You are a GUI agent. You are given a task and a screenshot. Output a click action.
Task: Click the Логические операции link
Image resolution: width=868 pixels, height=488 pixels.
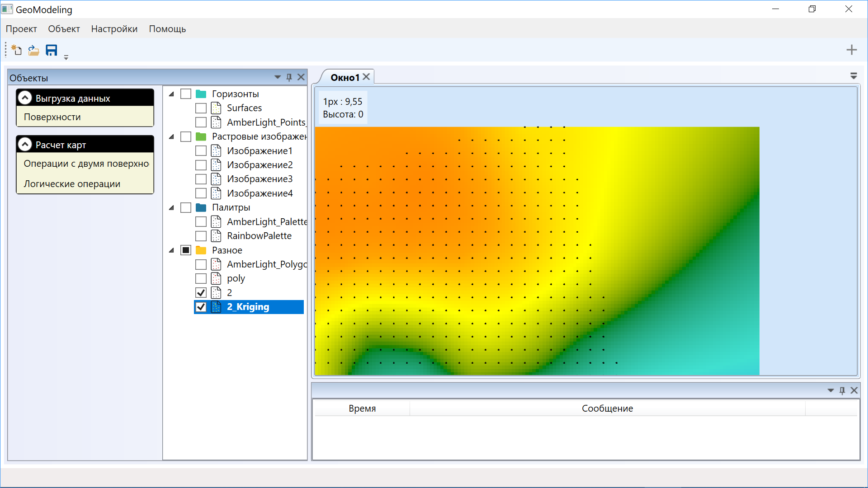click(x=72, y=184)
